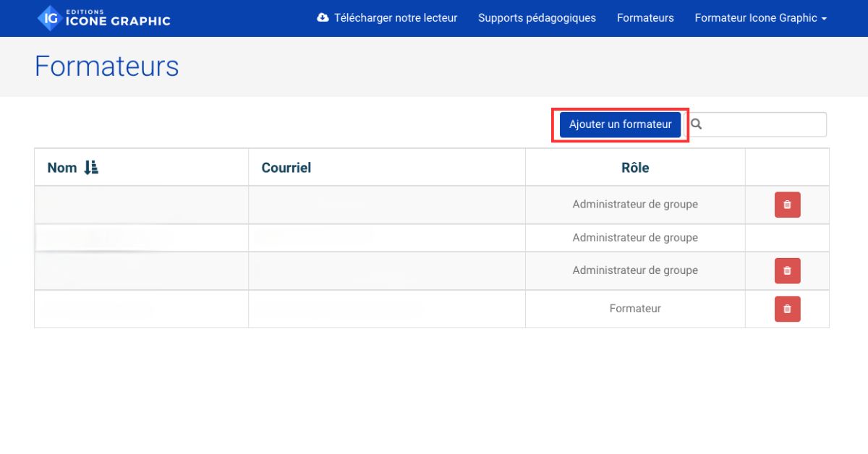
Task: Select first row's Administrateur de groupe cell
Action: click(x=635, y=205)
